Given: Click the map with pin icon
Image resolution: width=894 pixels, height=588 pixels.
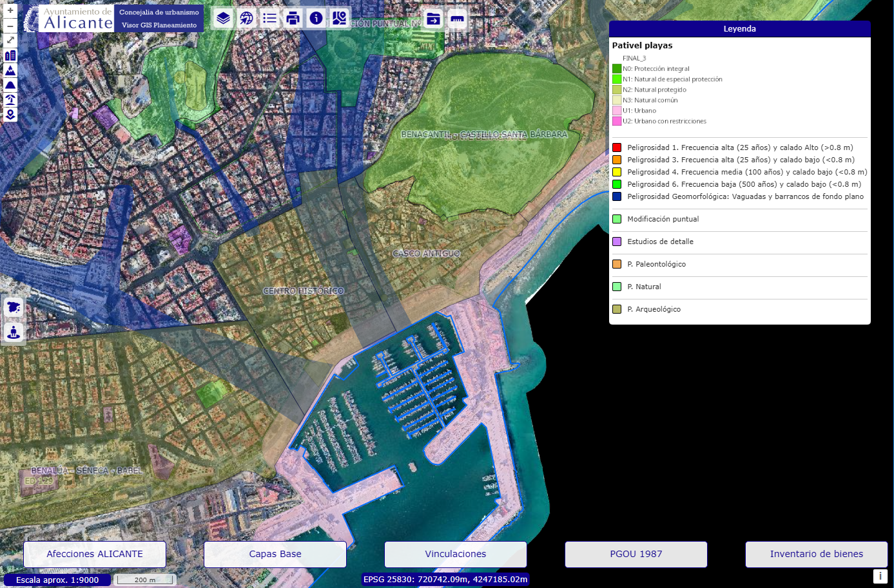Looking at the screenshot, I should click(339, 18).
